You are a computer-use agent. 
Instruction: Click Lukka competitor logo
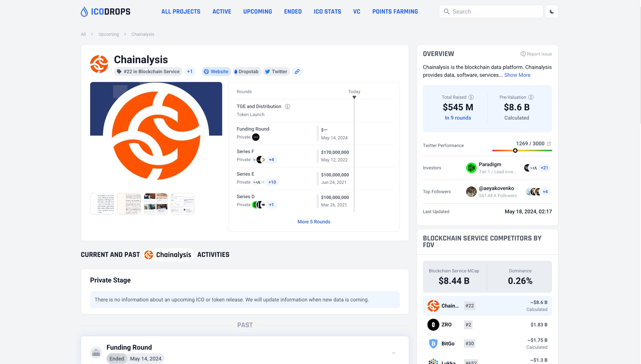pos(433,361)
